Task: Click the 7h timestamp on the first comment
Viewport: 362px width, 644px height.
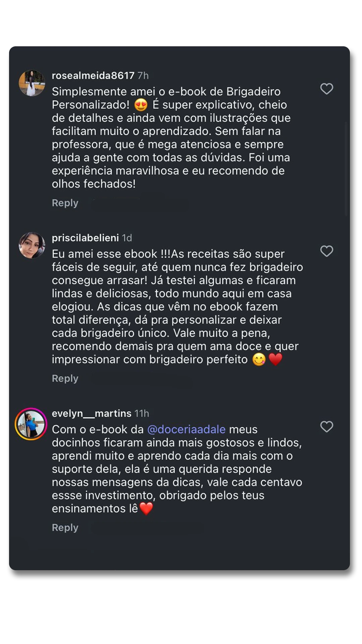Action: pyautogui.click(x=143, y=75)
